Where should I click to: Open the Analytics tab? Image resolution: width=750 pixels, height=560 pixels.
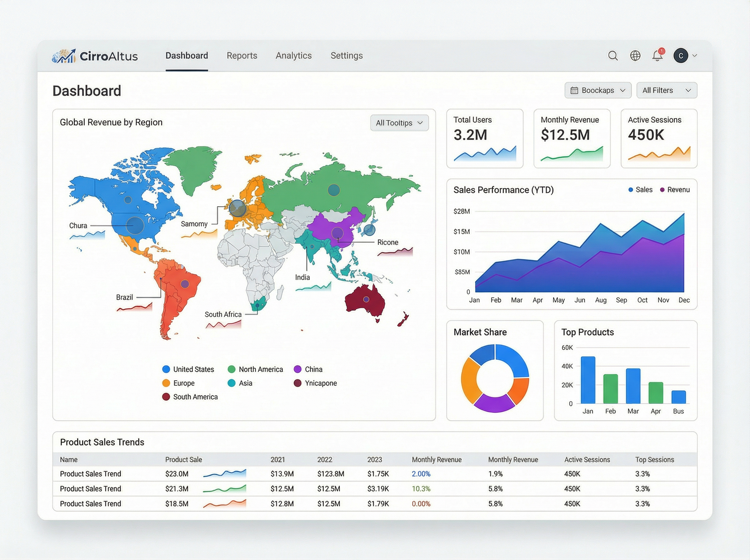293,56
